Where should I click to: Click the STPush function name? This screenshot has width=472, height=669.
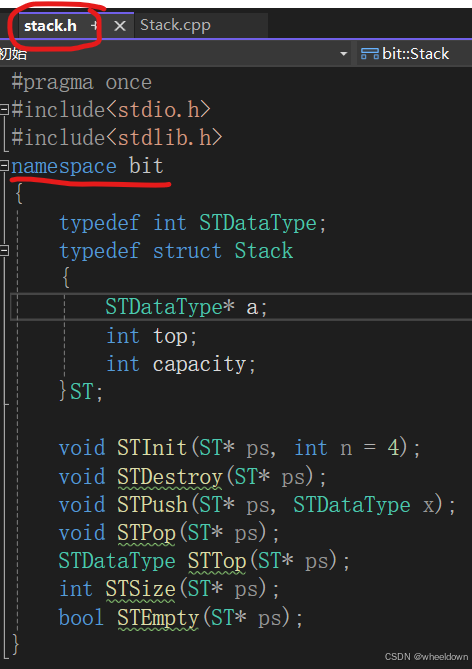pyautogui.click(x=152, y=505)
